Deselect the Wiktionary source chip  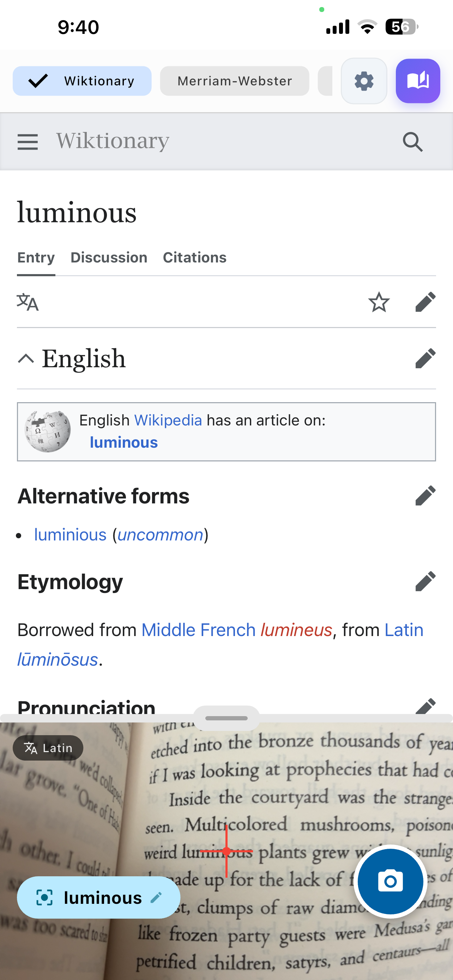coord(82,81)
